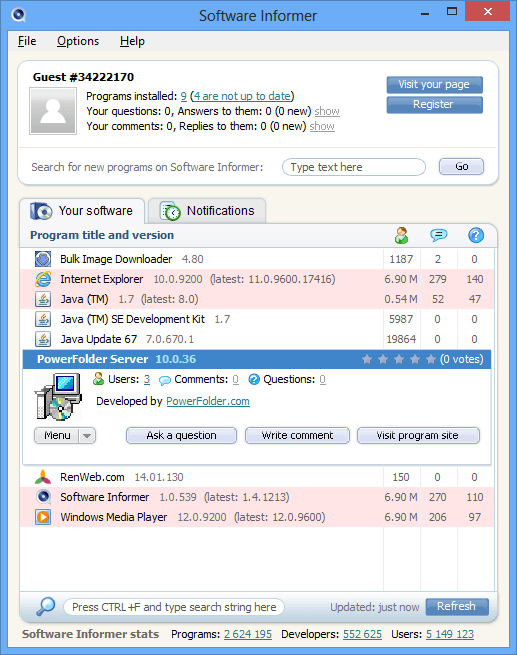The width and height of the screenshot is (517, 655).
Task: Click the Users count link 3
Action: pyautogui.click(x=147, y=379)
